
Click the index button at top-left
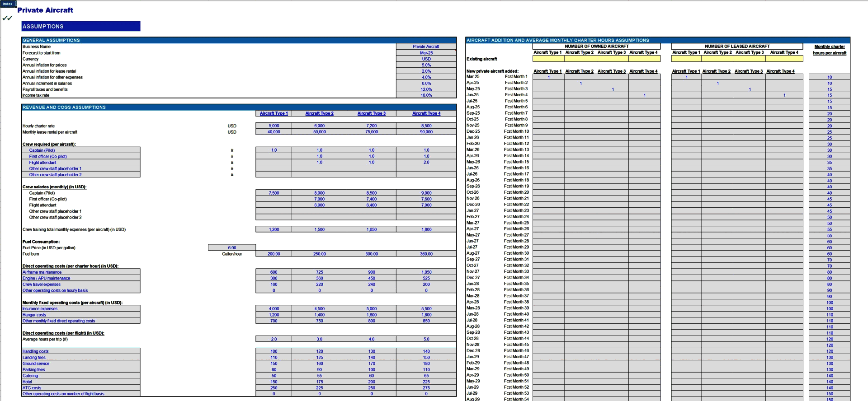(8, 4)
